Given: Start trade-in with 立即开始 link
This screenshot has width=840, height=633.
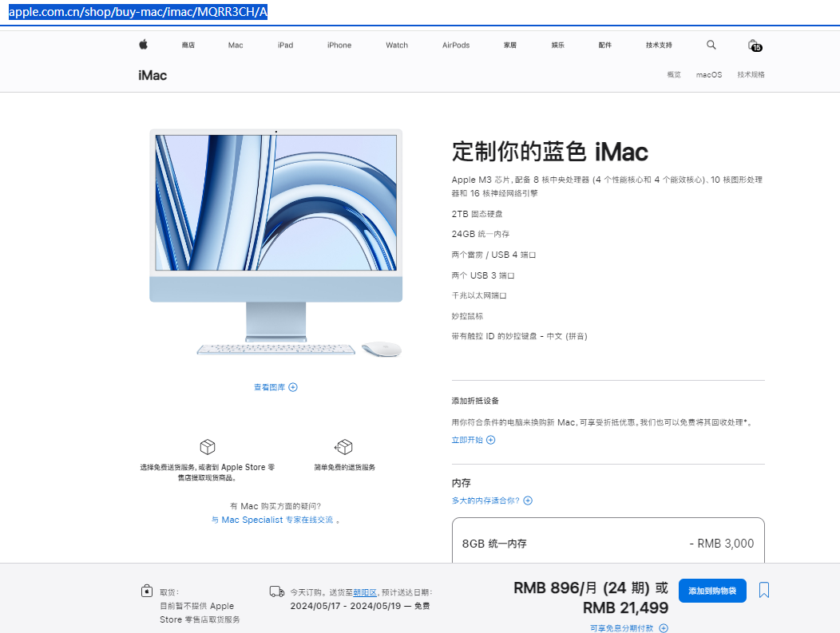Looking at the screenshot, I should click(x=467, y=440).
